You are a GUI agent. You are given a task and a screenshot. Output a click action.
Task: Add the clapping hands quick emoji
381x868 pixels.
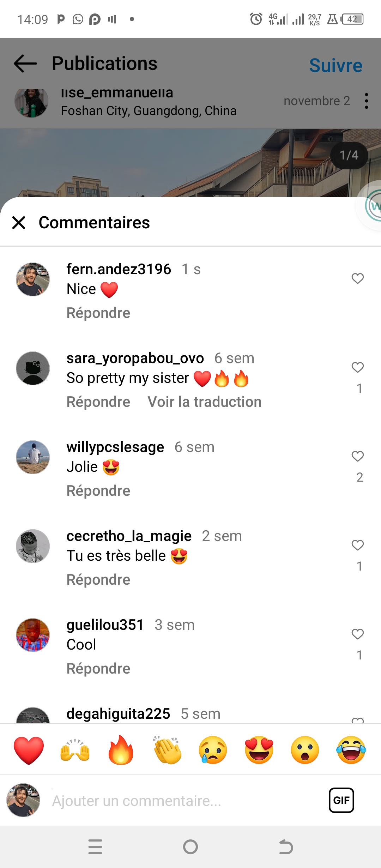(167, 750)
